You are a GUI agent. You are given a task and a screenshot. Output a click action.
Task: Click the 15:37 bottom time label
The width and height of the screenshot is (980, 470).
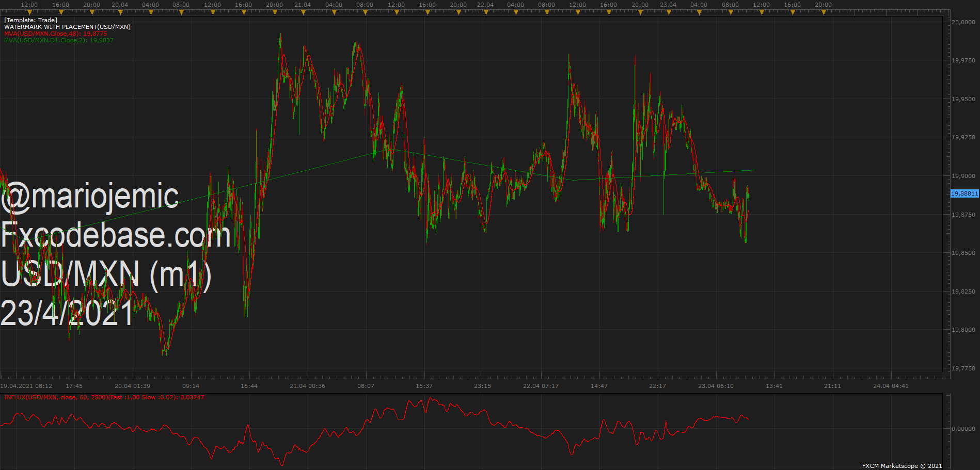[424, 386]
